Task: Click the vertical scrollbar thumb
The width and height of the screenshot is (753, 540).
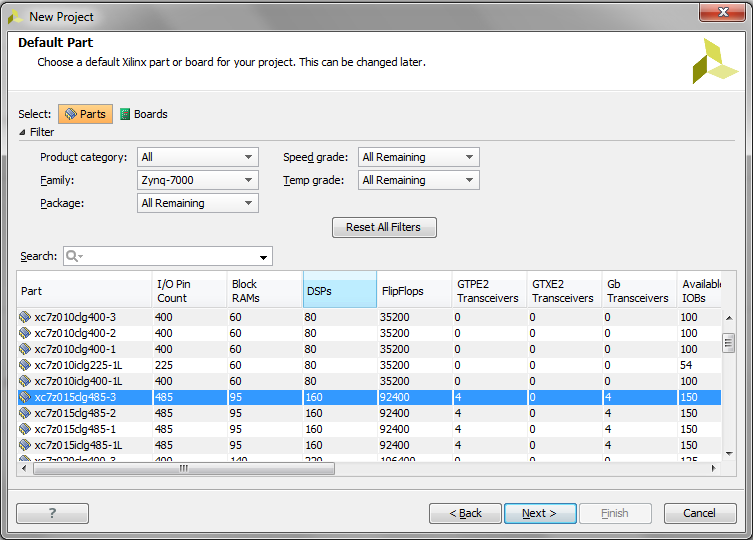Action: pos(729,343)
